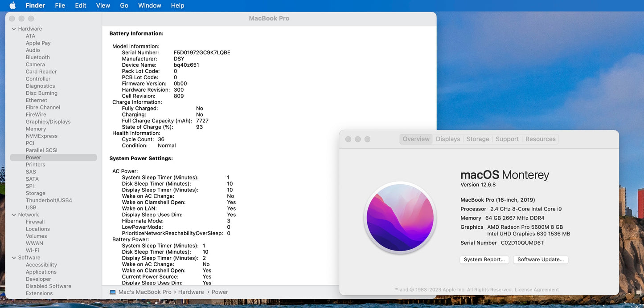This screenshot has width=644, height=308.
Task: Select Bluetooth in the hardware list
Action: [x=38, y=57]
